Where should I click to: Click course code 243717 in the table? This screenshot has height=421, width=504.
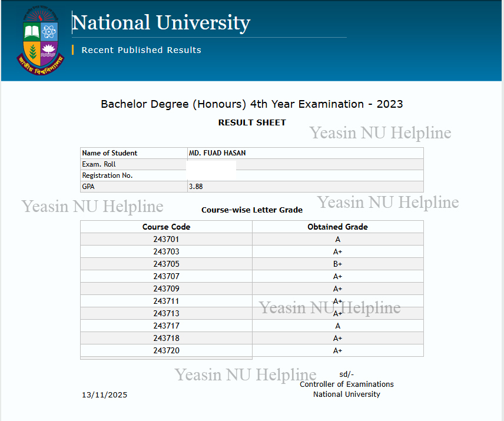[x=166, y=326]
